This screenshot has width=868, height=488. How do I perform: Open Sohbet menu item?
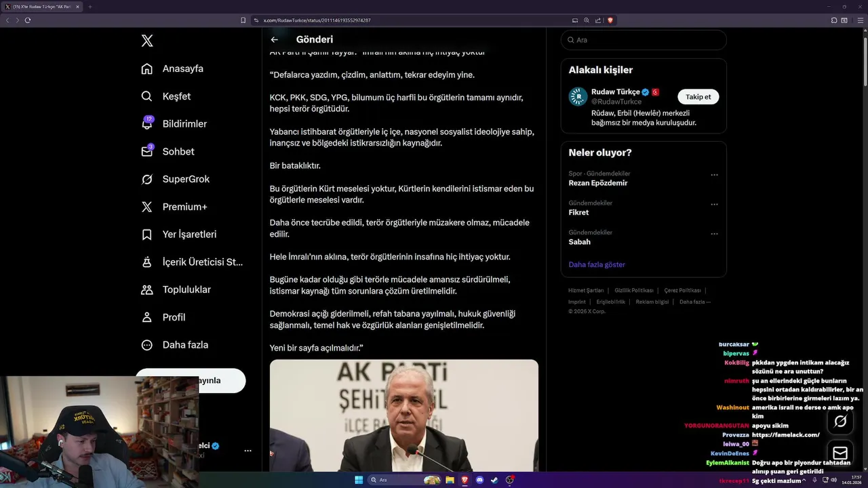(x=167, y=152)
